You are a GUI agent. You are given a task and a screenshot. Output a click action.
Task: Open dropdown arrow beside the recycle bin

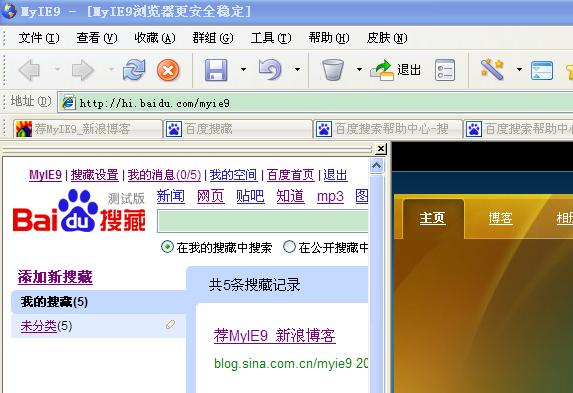coord(360,69)
